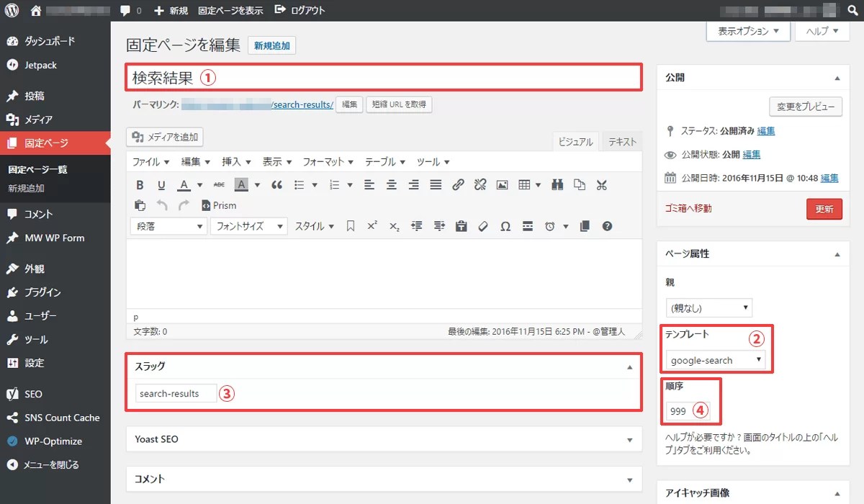Screen dimensions: 864x504
Task: Justify text alignment
Action: 436,185
